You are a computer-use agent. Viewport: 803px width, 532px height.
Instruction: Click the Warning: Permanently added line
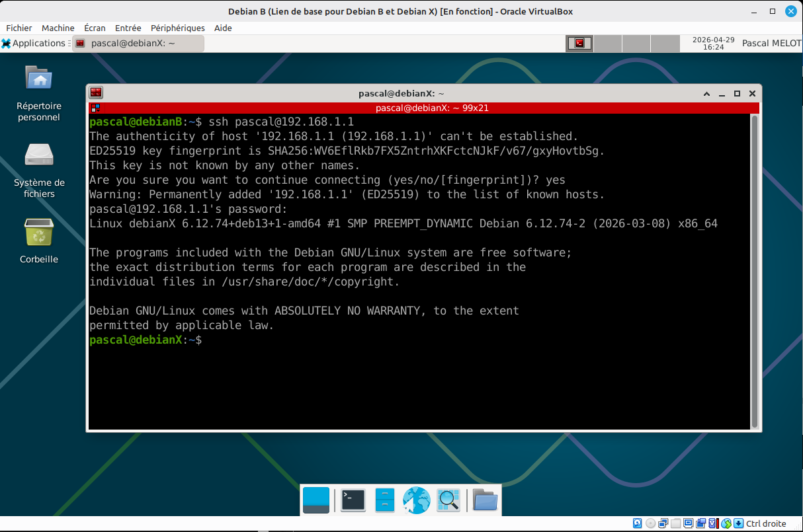coord(347,194)
